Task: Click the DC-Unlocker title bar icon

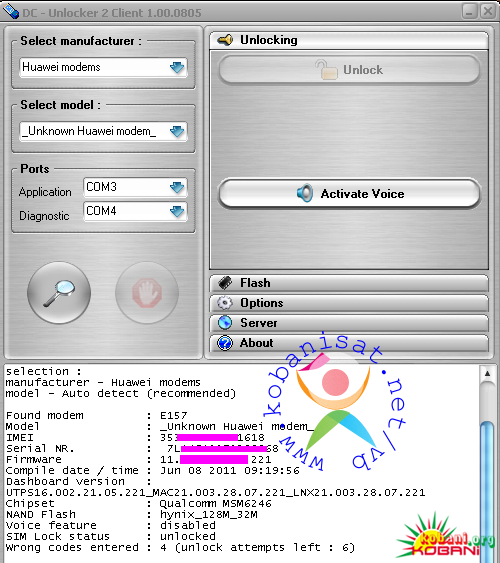Action: click(10, 11)
